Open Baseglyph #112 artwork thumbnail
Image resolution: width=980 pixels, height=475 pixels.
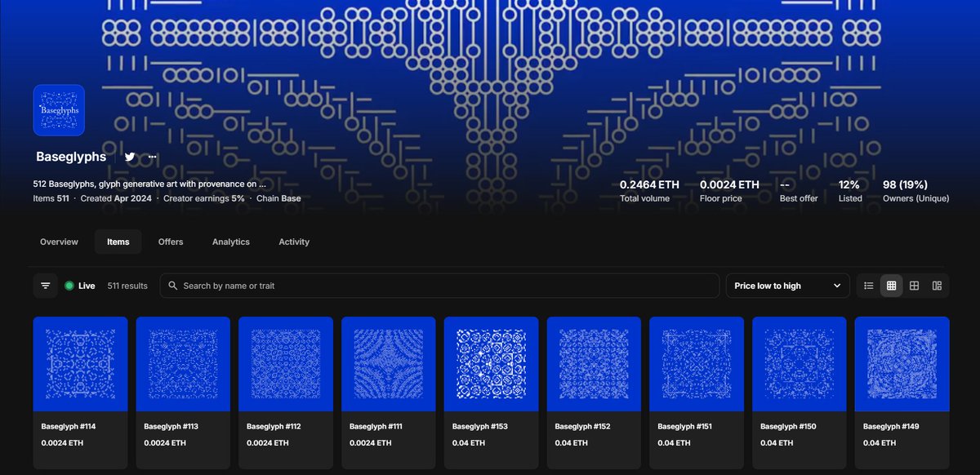[286, 364]
